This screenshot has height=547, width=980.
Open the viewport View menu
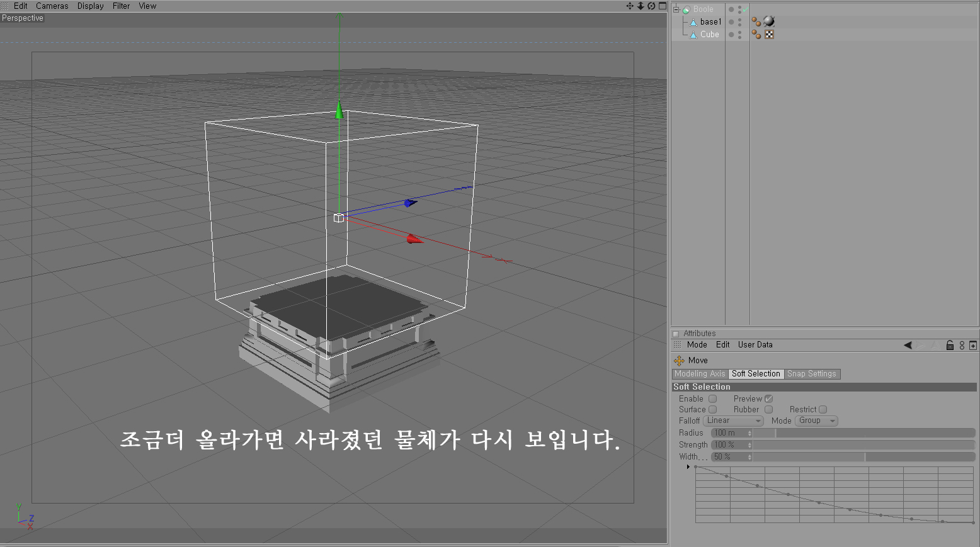pos(147,6)
